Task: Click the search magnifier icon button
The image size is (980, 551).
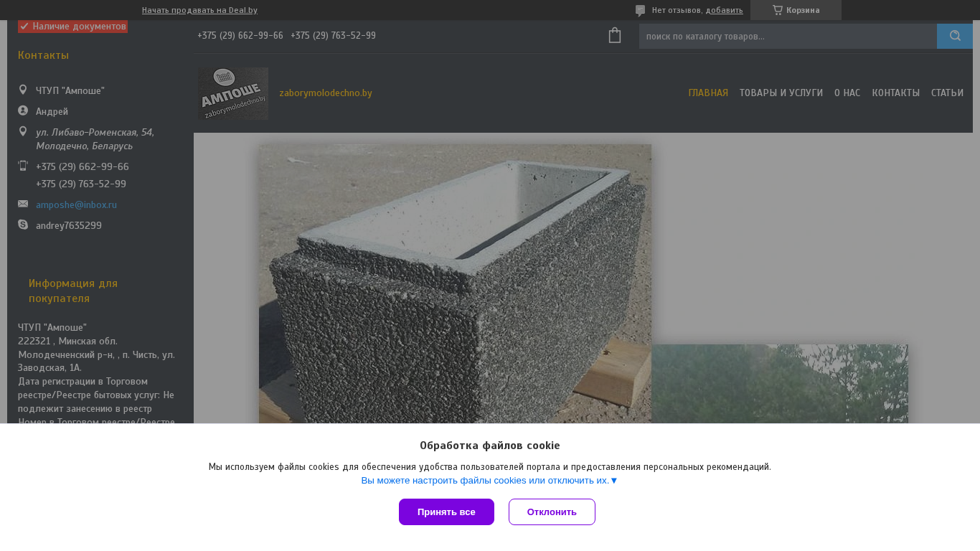Action: (955, 36)
